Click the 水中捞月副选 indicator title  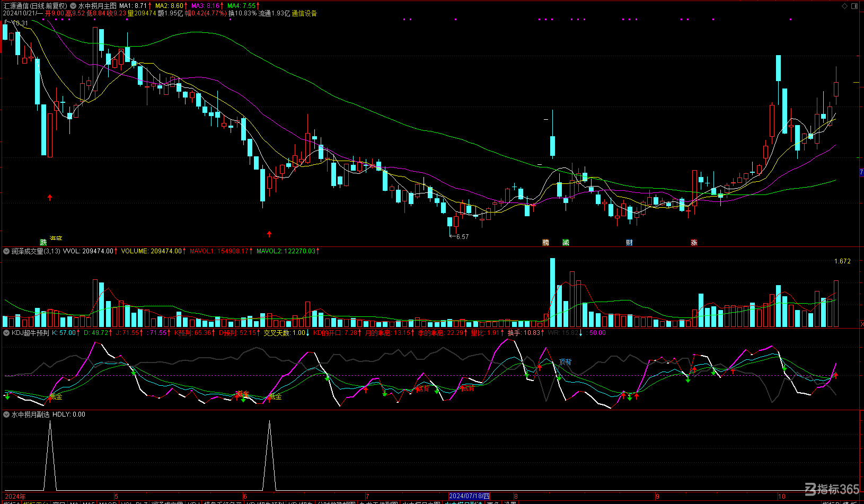[x=30, y=414]
